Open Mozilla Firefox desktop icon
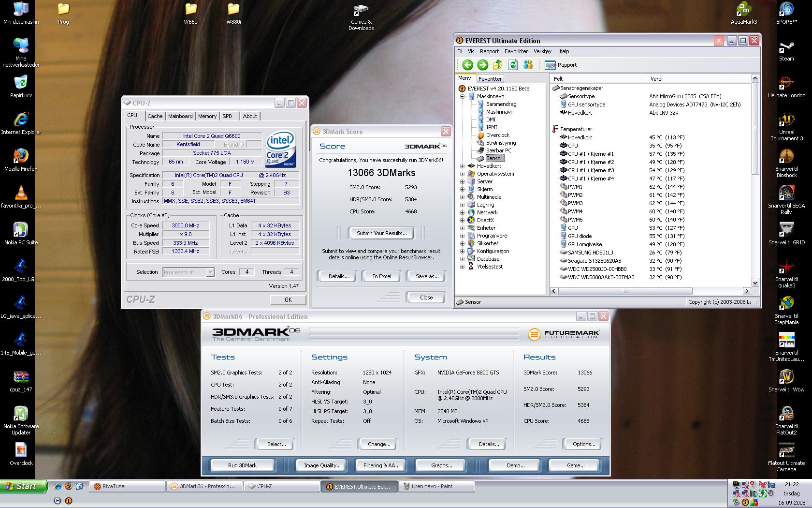The height and width of the screenshot is (508, 812). (21, 160)
